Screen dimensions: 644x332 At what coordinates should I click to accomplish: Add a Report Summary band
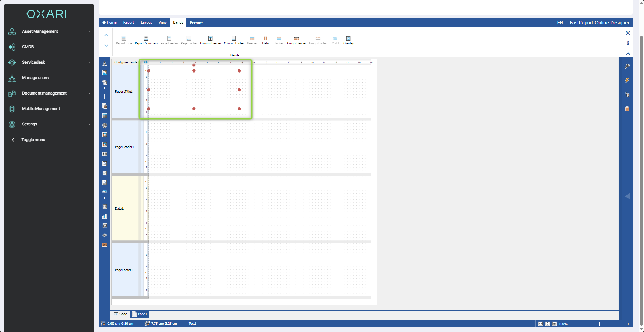(146, 40)
